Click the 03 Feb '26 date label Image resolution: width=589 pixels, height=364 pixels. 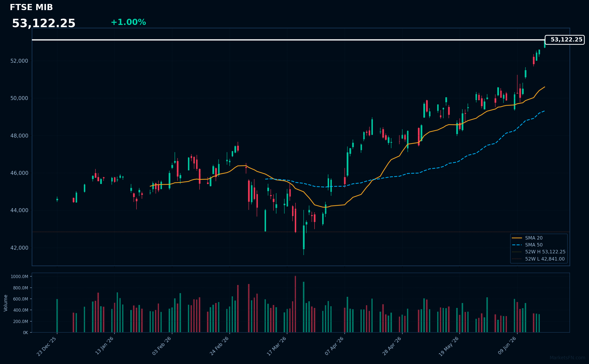pyautogui.click(x=162, y=346)
